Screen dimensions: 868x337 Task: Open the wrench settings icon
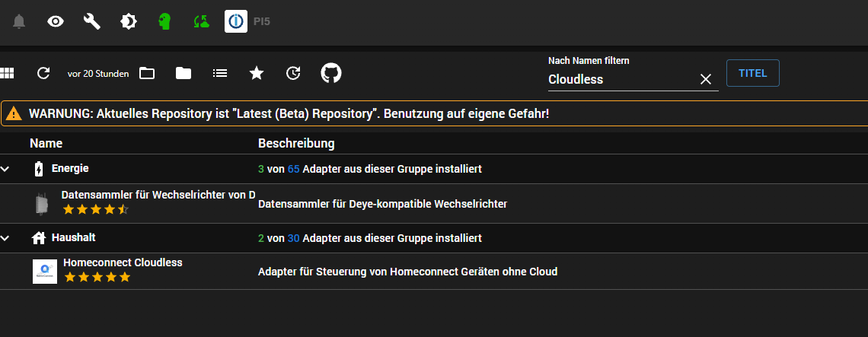92,22
